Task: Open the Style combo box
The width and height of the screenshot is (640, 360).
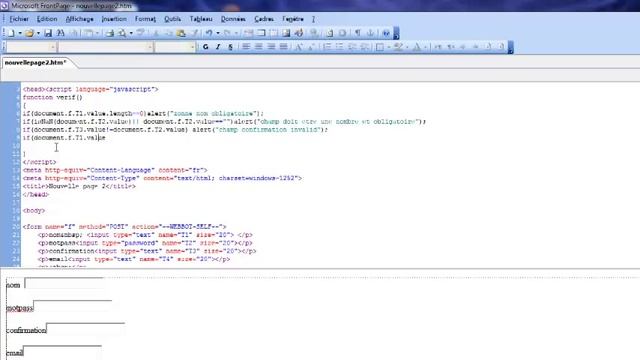Action: point(31,47)
